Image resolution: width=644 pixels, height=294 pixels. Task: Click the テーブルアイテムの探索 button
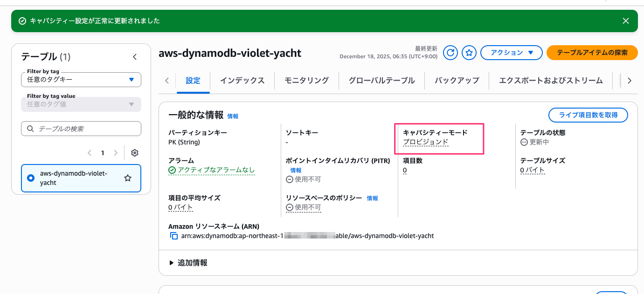(x=592, y=53)
